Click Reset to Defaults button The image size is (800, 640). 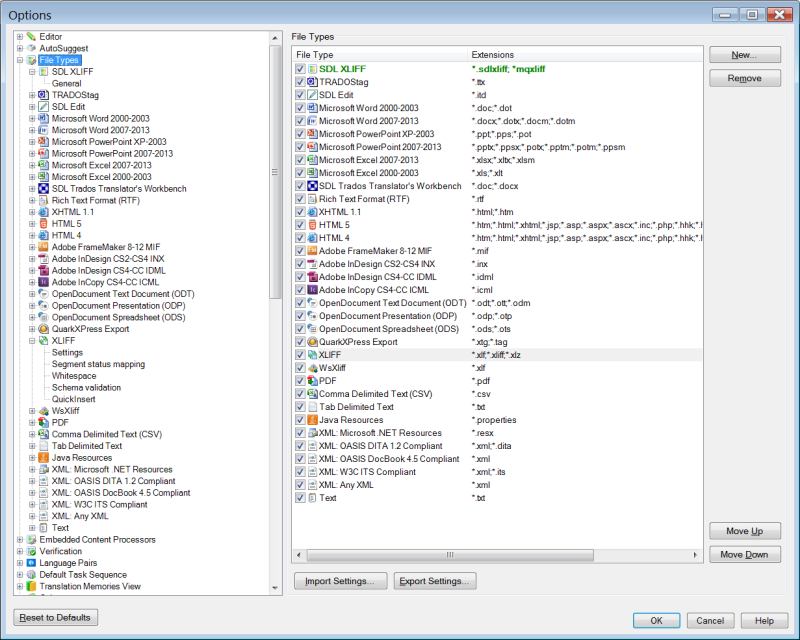56,618
